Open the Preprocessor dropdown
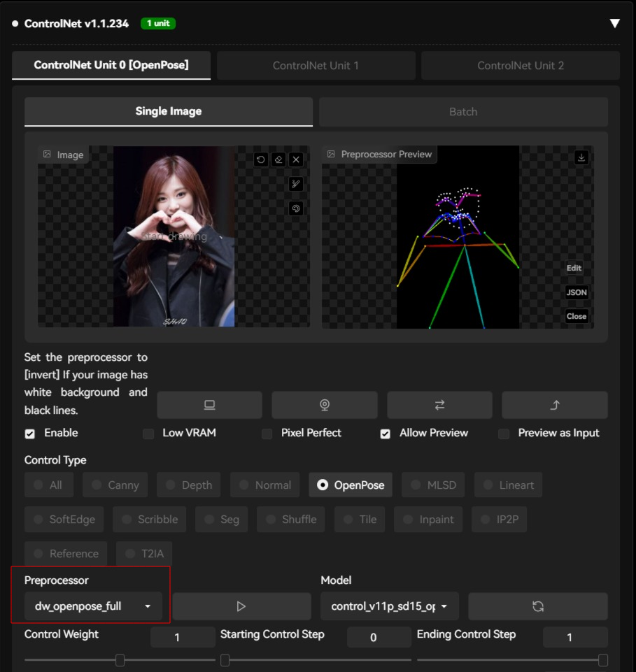The width and height of the screenshot is (636, 672). 92,606
